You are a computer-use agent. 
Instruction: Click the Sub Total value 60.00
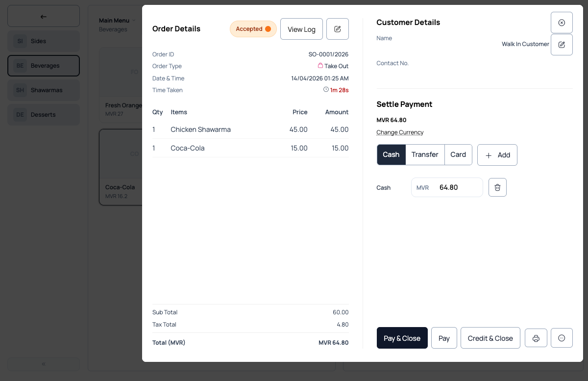tap(341, 312)
